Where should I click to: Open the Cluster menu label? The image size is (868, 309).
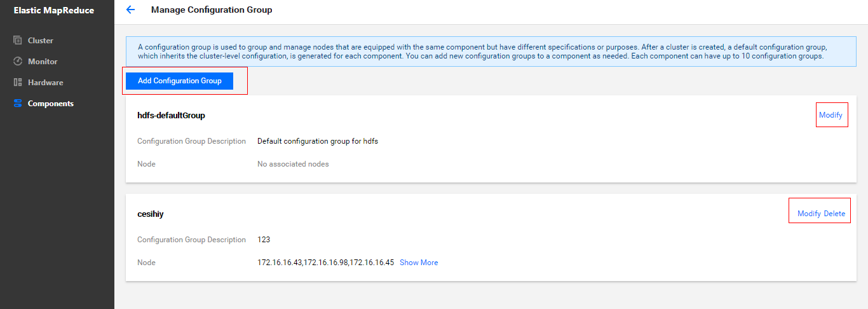[x=41, y=41]
